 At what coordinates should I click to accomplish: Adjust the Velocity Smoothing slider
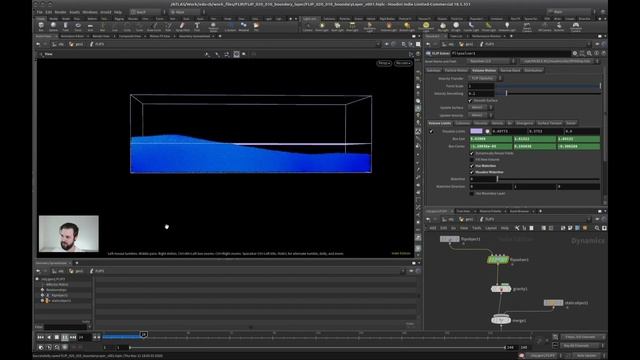[x=548, y=93]
